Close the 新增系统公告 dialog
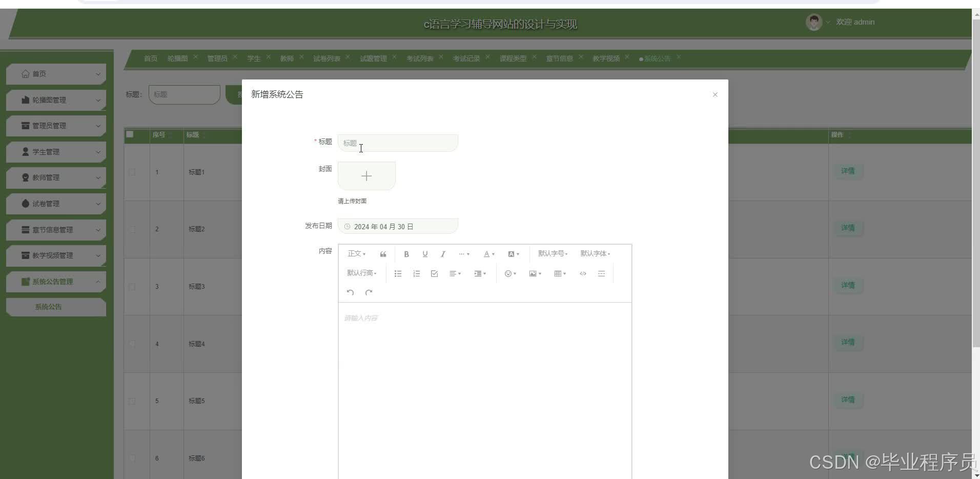 click(715, 95)
